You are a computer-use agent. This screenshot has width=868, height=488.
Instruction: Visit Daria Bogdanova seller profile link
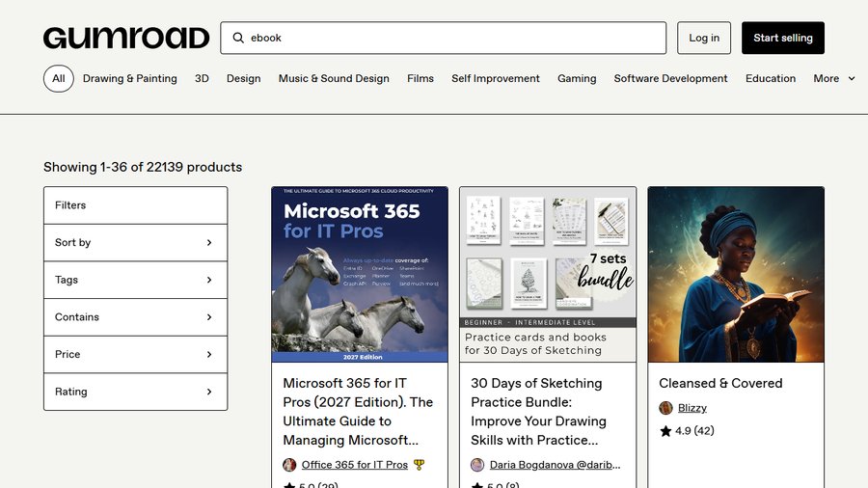(x=556, y=465)
